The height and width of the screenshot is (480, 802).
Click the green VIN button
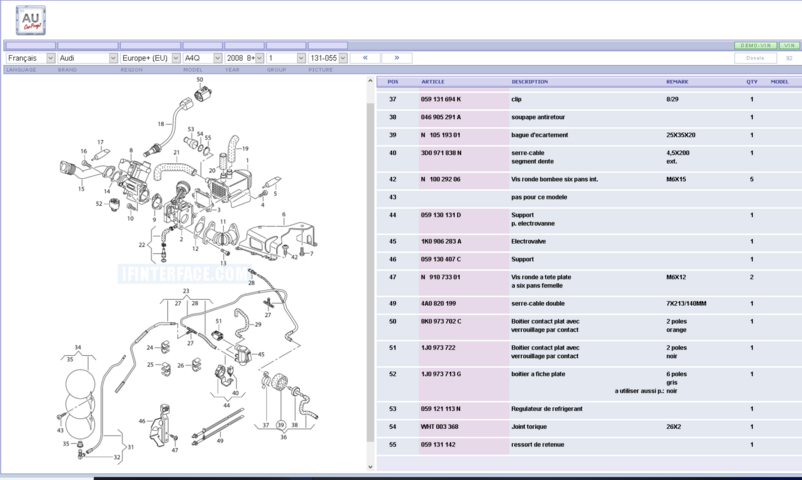click(x=789, y=46)
